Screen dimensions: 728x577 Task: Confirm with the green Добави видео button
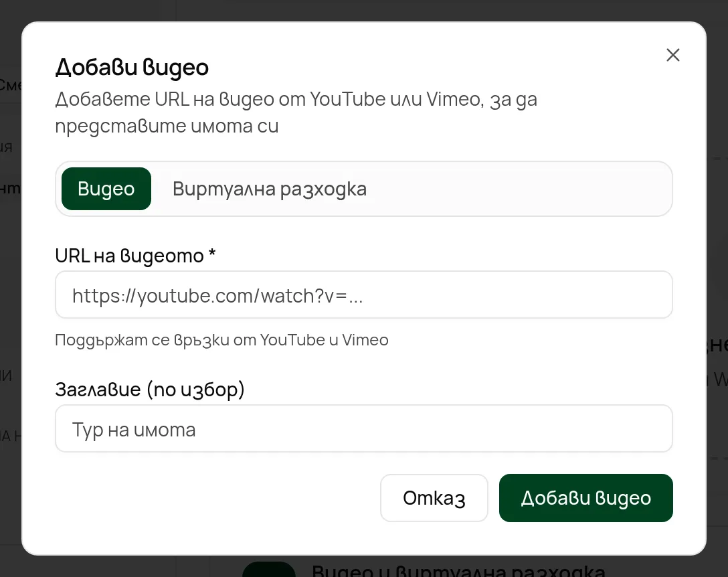(x=586, y=498)
